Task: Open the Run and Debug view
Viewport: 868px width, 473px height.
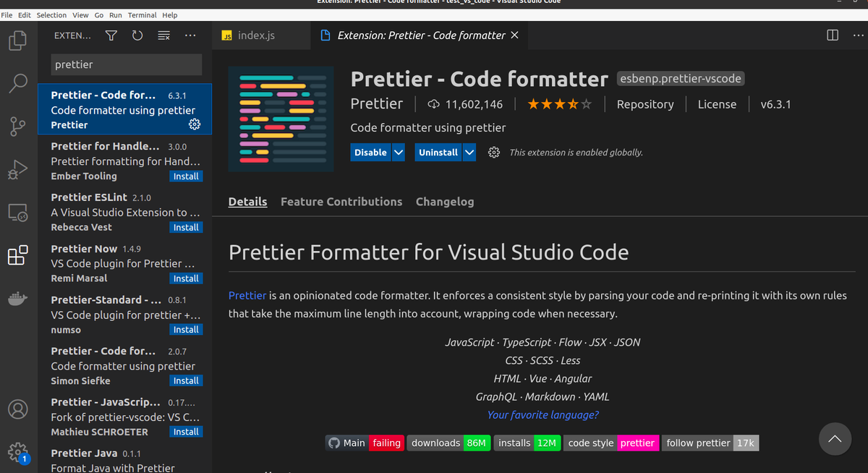Action: tap(17, 169)
